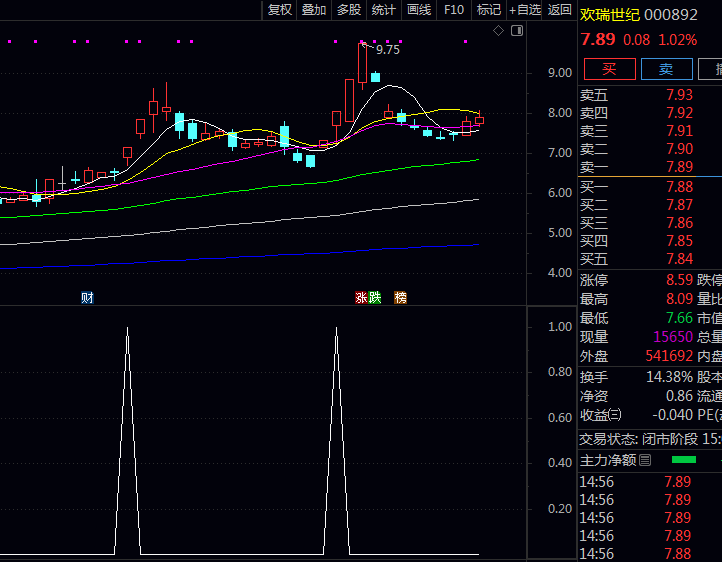Toggle the side panel layout icon

[516, 31]
